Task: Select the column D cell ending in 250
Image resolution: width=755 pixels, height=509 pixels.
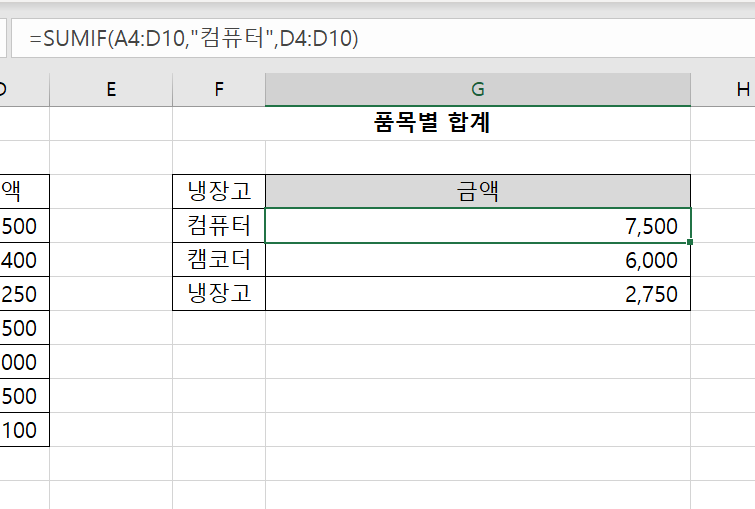Action: click(24, 294)
